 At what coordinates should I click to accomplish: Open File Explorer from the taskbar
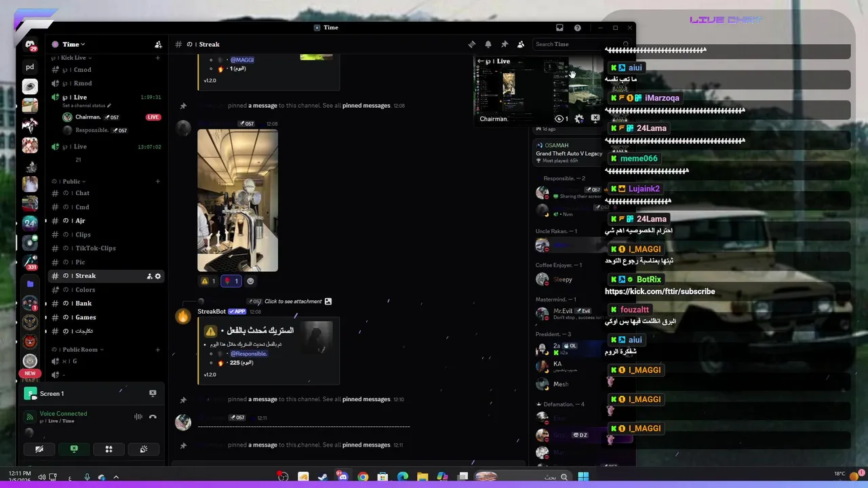[422, 477]
